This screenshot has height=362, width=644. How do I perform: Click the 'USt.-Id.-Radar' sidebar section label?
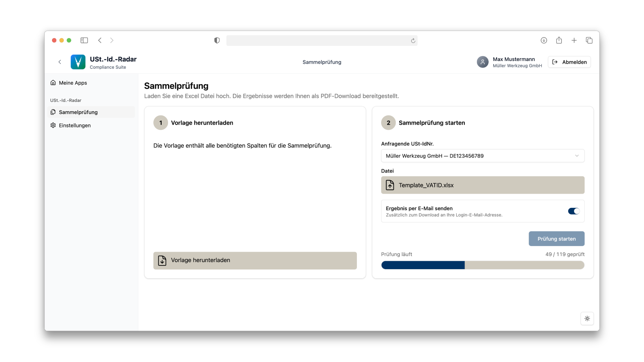click(x=66, y=100)
